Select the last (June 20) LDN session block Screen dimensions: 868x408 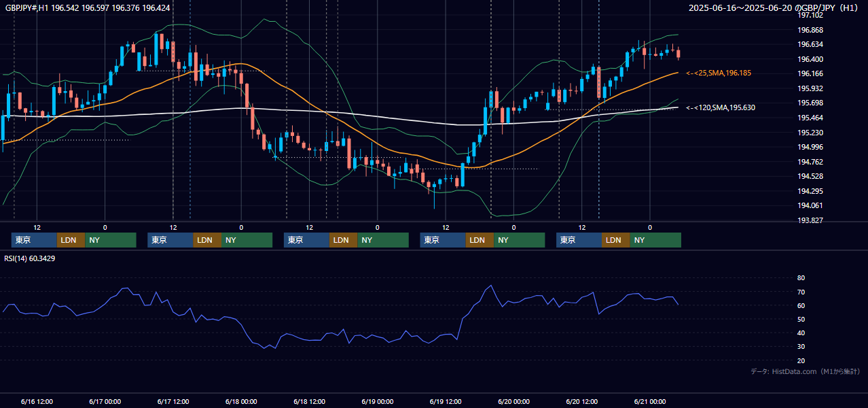(615, 240)
